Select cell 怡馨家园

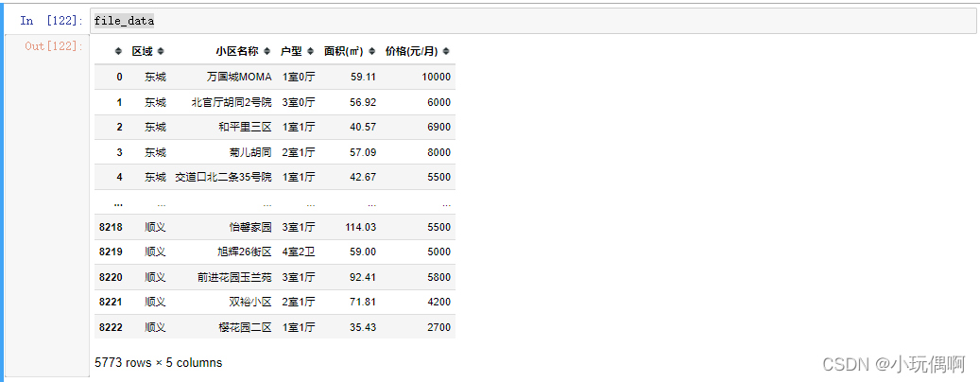tap(250, 227)
